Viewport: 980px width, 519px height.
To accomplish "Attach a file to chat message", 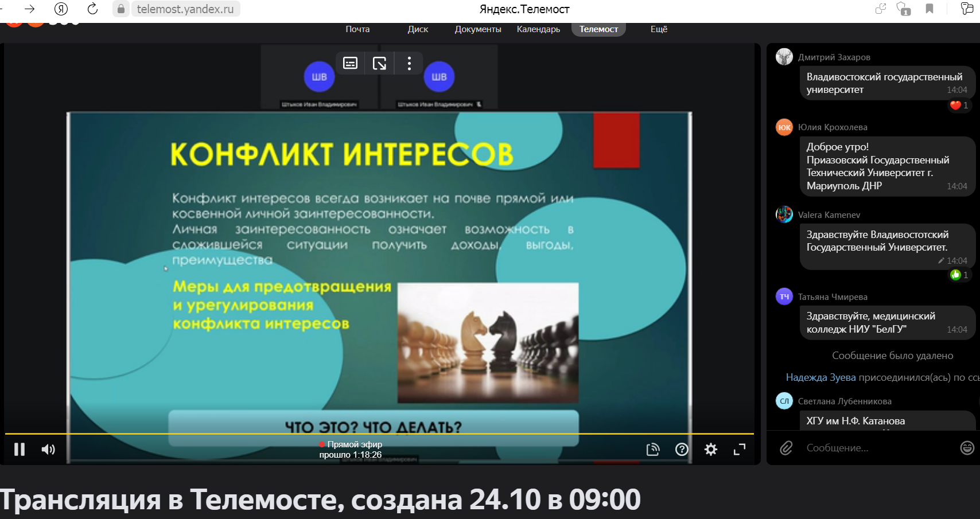I will point(786,448).
